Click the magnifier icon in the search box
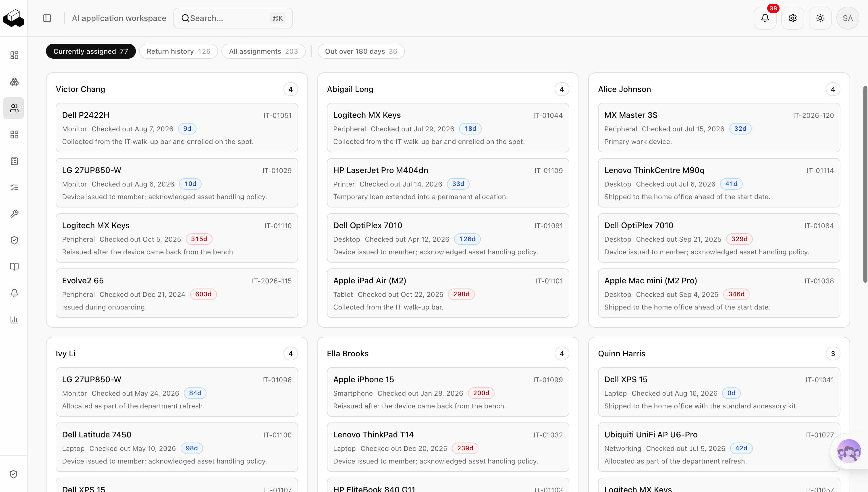The height and width of the screenshot is (492, 868). pyautogui.click(x=186, y=18)
